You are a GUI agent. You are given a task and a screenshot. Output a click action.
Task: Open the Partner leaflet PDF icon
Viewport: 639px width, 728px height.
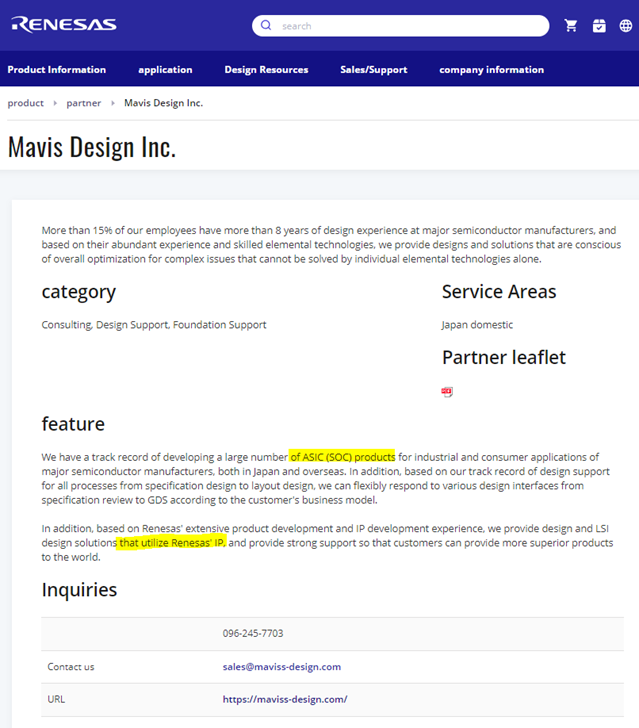click(447, 392)
